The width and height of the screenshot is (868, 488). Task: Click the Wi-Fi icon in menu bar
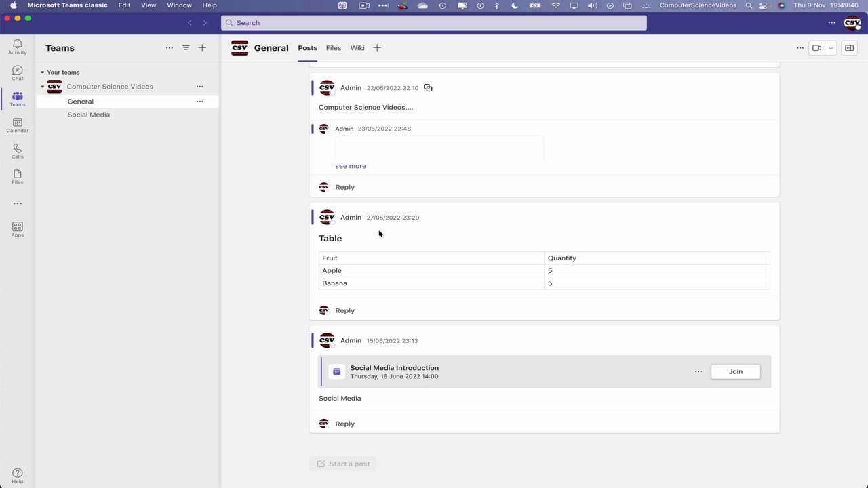(556, 5)
